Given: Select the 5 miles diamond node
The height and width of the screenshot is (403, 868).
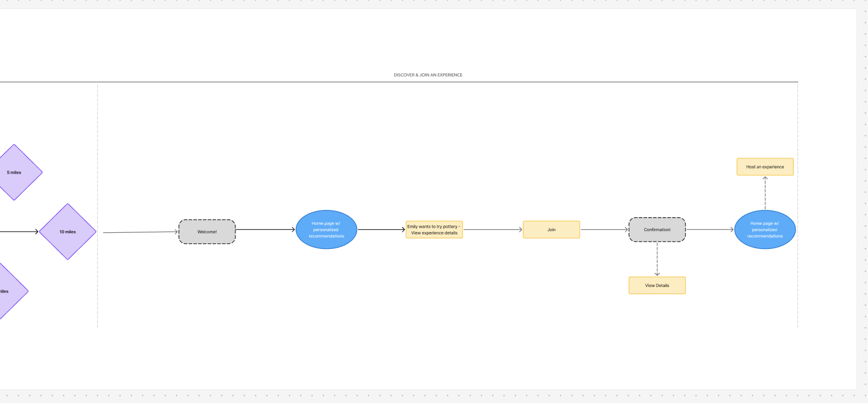Looking at the screenshot, I should pos(15,172).
